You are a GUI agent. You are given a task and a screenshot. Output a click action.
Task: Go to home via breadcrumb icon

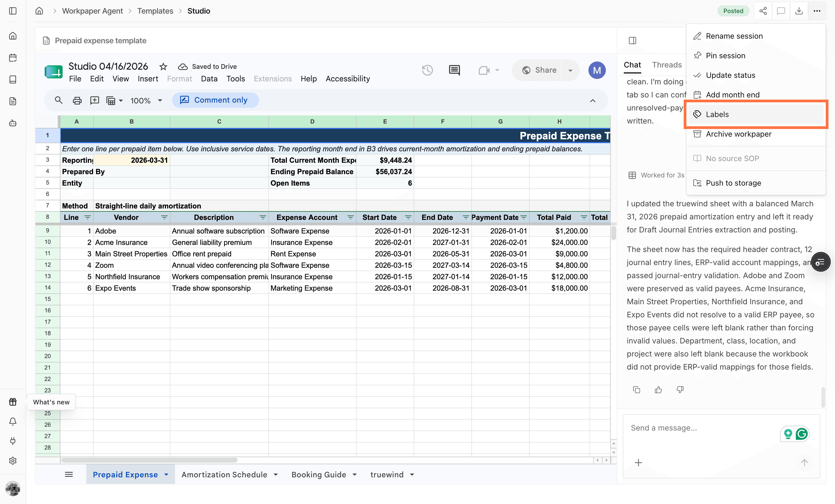click(x=39, y=11)
